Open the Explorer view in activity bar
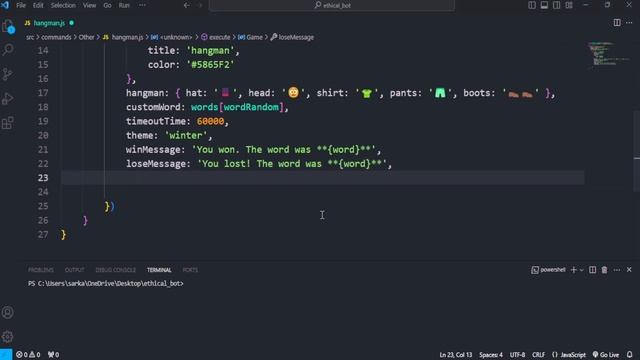This screenshot has width=640, height=360. click(x=8, y=27)
